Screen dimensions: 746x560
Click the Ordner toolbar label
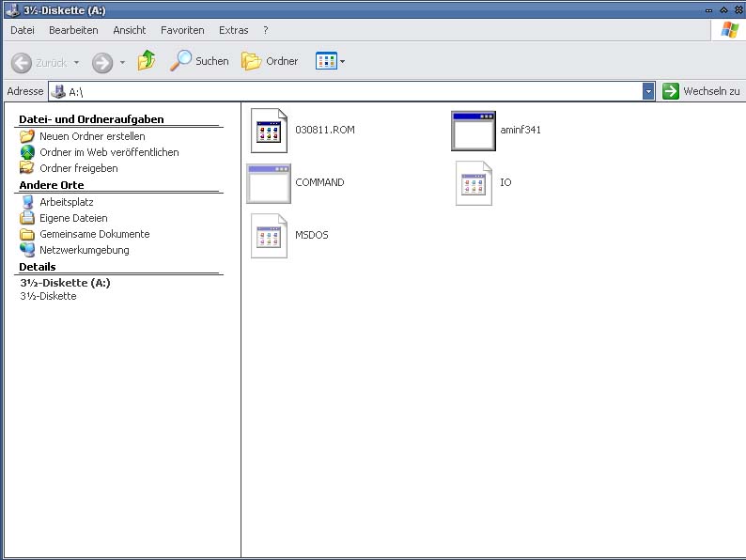point(282,61)
